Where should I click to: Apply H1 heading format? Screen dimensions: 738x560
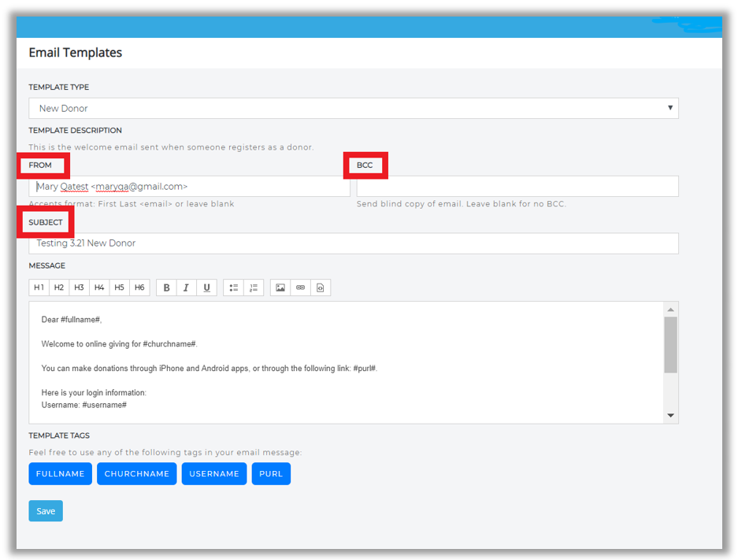pyautogui.click(x=39, y=287)
